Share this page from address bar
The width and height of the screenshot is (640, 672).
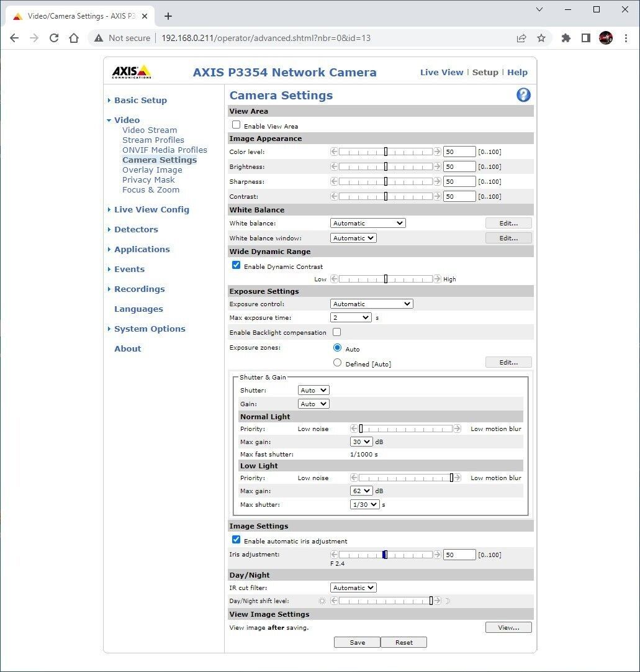pyautogui.click(x=521, y=38)
